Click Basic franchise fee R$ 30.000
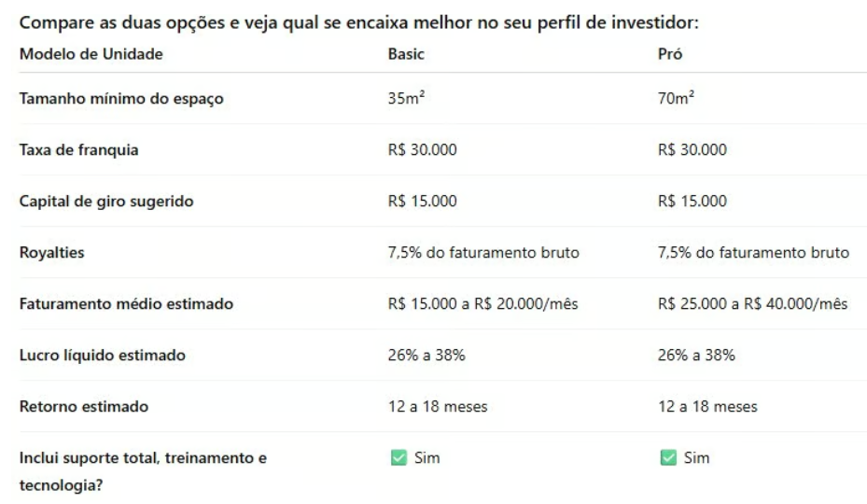This screenshot has width=867, height=504. pos(423,150)
